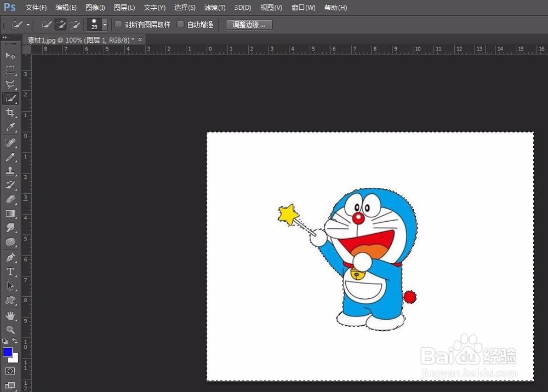This screenshot has width=548, height=392.
Task: Open the 文字(Y) menu
Action: click(155, 7)
